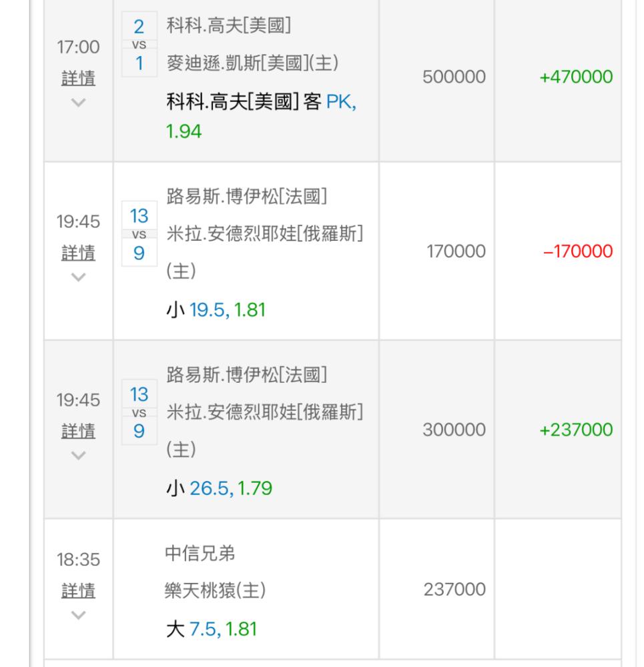Image resolution: width=644 pixels, height=667 pixels.
Task: Click the red -170000 result amount
Action: pos(578,251)
